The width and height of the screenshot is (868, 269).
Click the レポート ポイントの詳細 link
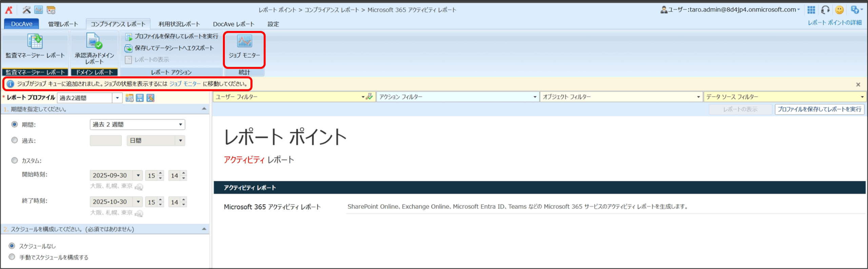point(834,22)
